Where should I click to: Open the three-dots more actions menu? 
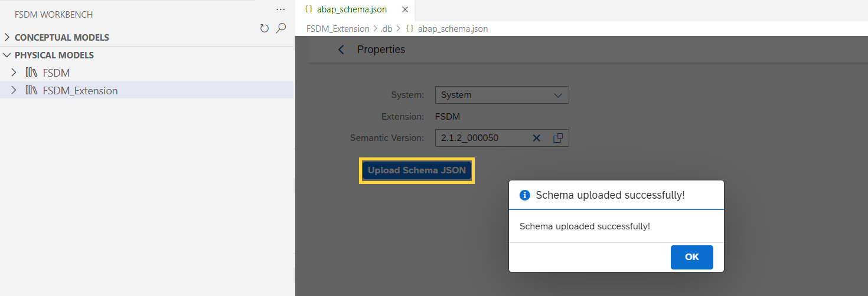[x=281, y=10]
